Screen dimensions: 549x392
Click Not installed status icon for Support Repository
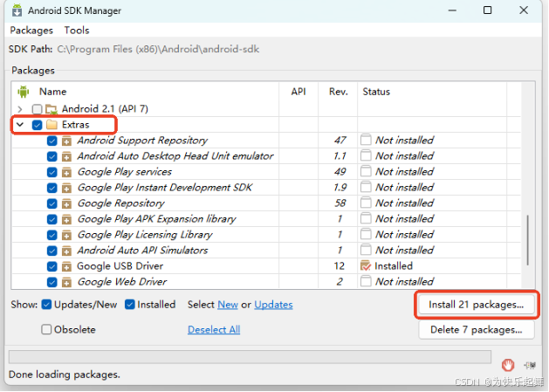click(x=366, y=141)
